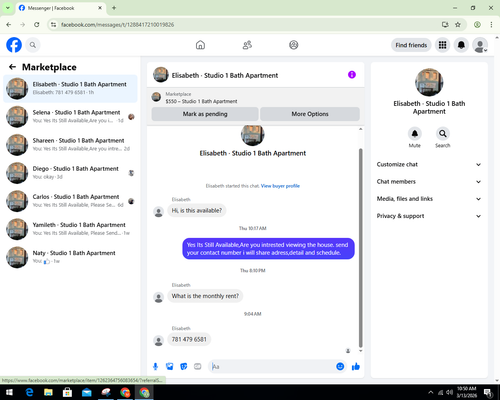Click the 'What is the monthly rent?' message
500x400 pixels.
tap(205, 296)
